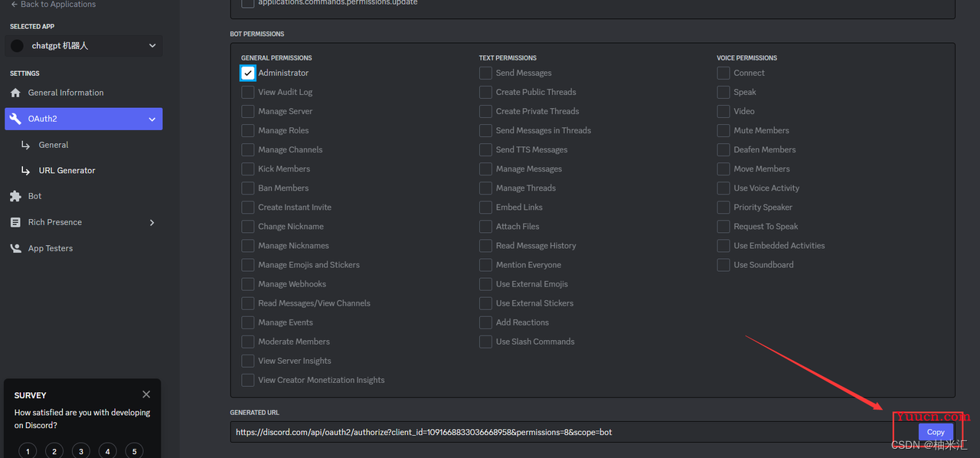
Task: Enable Use Embedded Activities
Action: pyautogui.click(x=724, y=245)
